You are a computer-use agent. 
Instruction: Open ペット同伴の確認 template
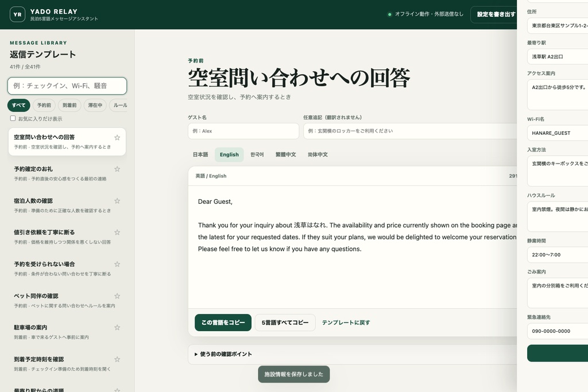point(67,301)
